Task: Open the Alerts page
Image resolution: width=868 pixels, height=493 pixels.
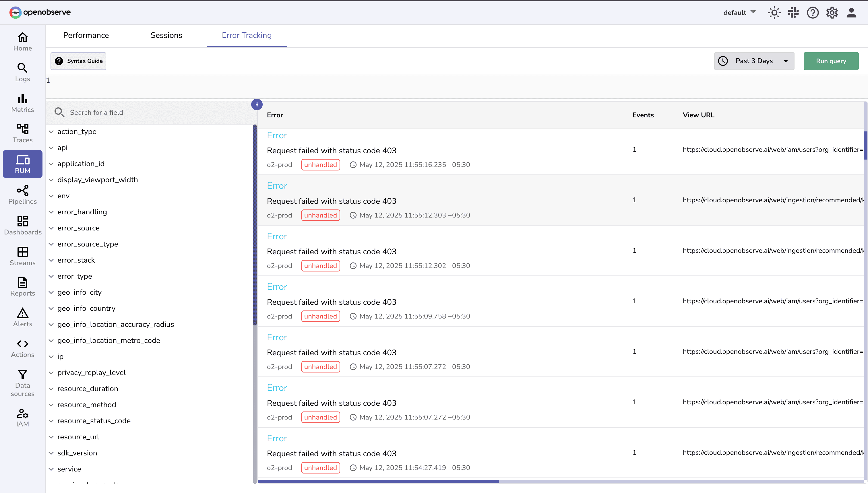Action: coord(22,317)
